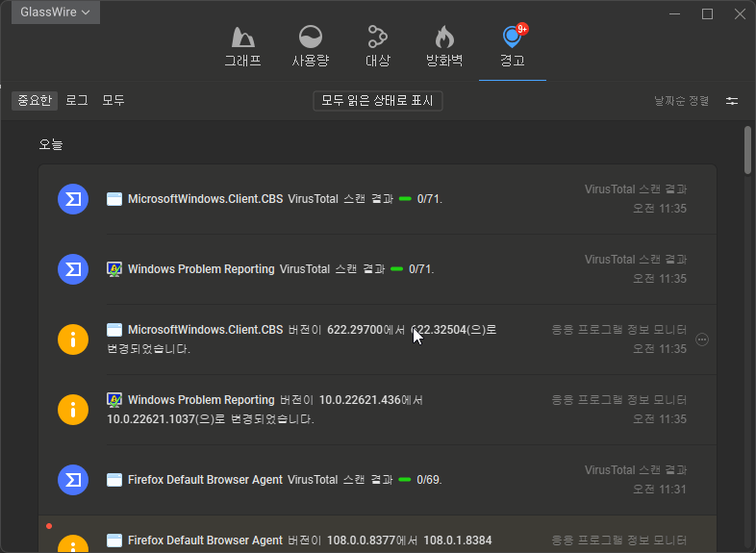Maximize the GlassWire window

(x=707, y=14)
